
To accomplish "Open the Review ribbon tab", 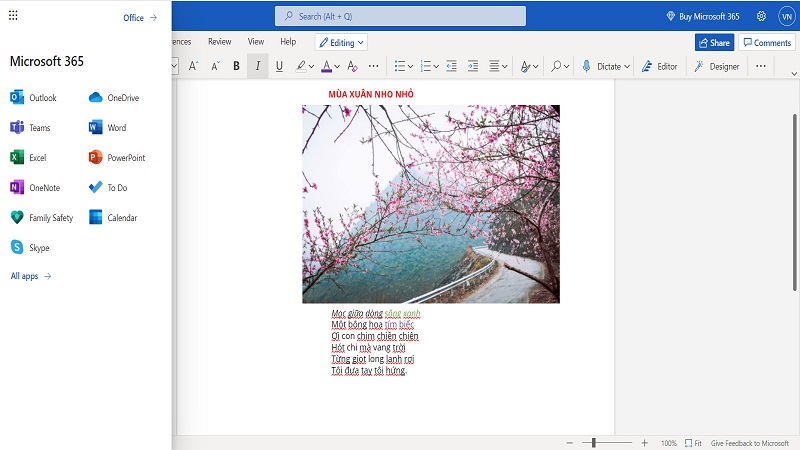I will 219,42.
